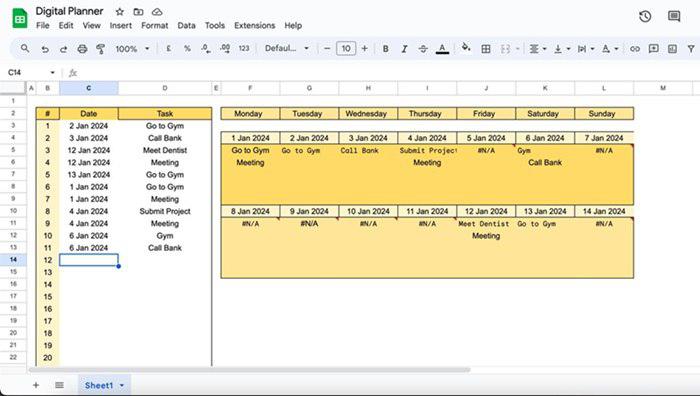Decrease decimal places

pos(206,48)
